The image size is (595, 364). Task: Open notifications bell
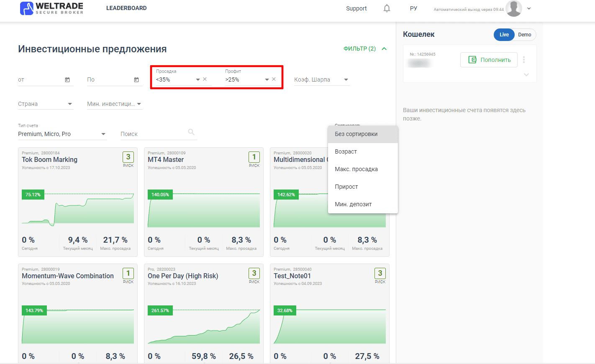(x=387, y=8)
